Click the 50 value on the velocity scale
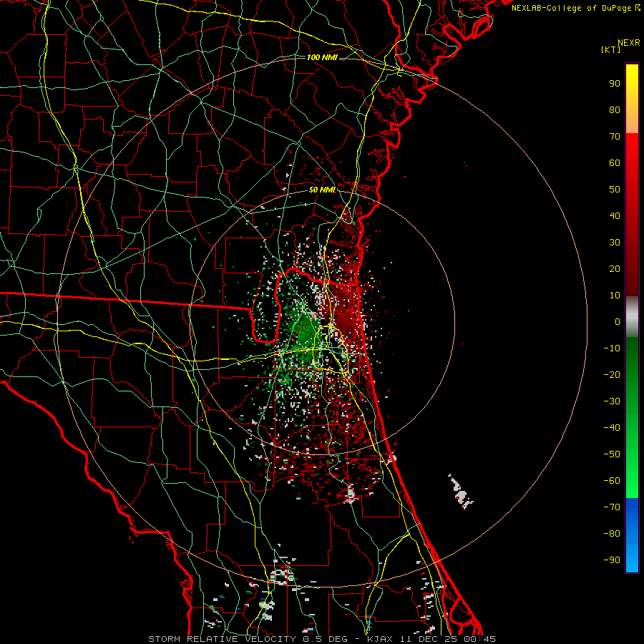Viewport: 644px width, 644px height. 615,190
